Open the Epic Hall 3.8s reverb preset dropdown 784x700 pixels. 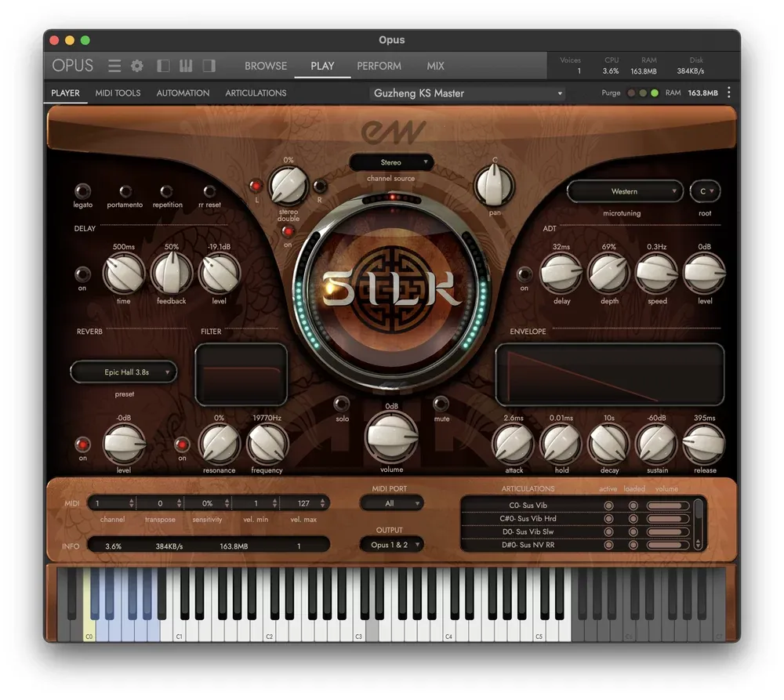click(124, 372)
